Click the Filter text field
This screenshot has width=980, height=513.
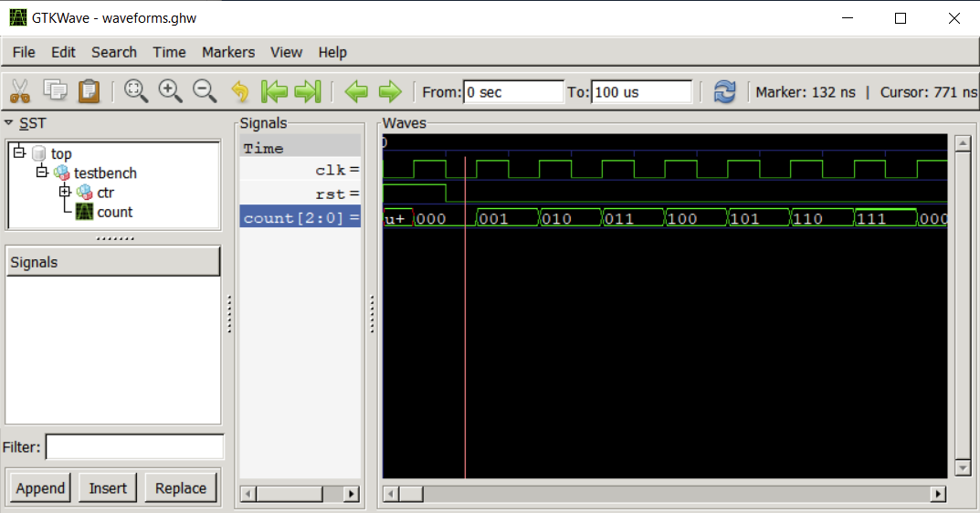[134, 447]
